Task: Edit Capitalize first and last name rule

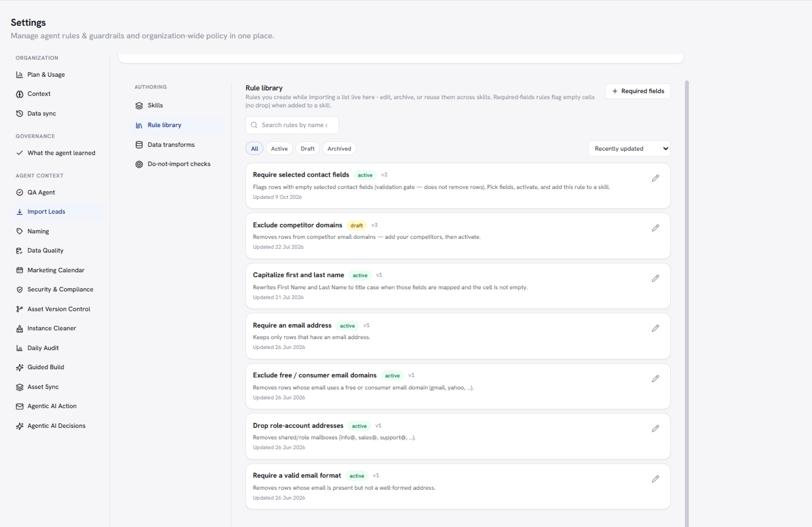Action: 655,278
